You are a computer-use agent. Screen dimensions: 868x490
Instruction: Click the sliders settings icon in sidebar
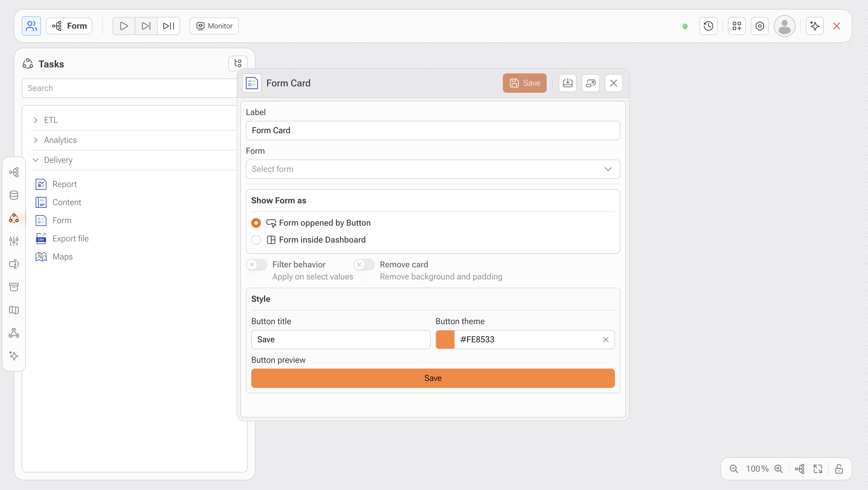pyautogui.click(x=14, y=241)
